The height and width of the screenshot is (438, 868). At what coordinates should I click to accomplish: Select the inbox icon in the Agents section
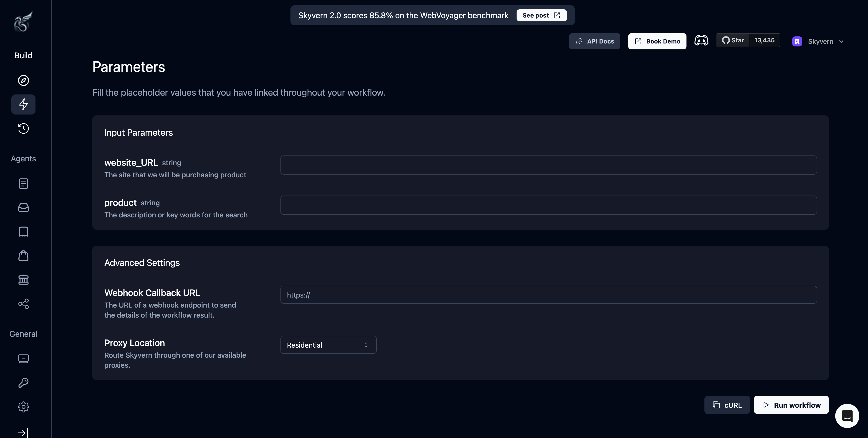(x=23, y=208)
